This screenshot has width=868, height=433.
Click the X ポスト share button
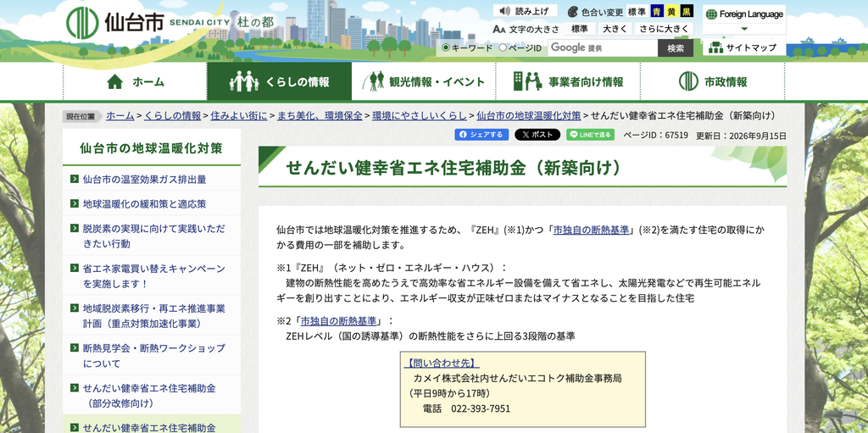(537, 135)
